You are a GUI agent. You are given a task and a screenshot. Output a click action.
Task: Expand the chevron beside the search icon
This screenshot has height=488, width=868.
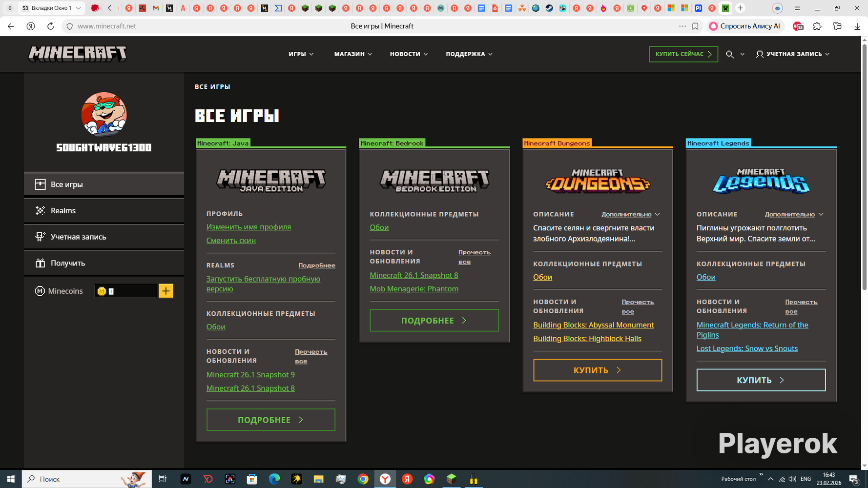(x=743, y=54)
